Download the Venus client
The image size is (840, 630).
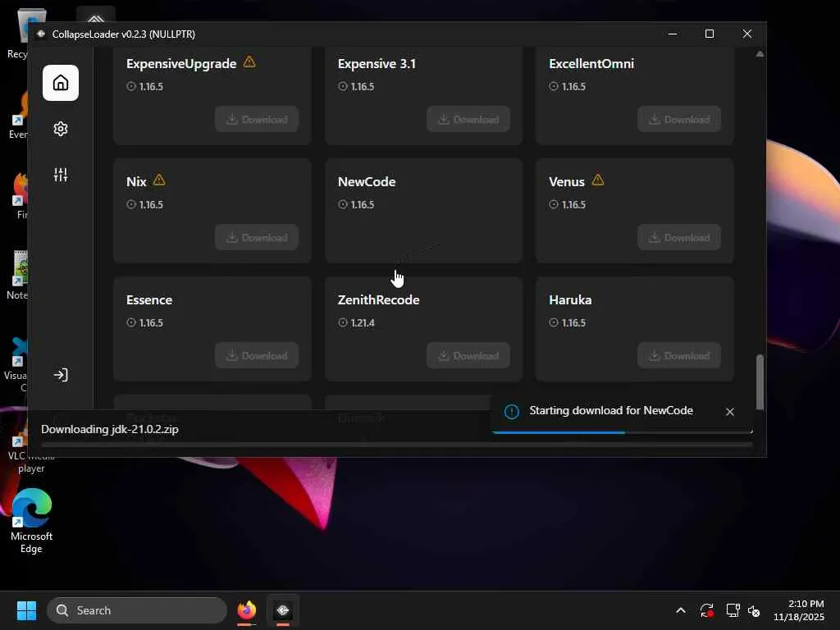678,237
